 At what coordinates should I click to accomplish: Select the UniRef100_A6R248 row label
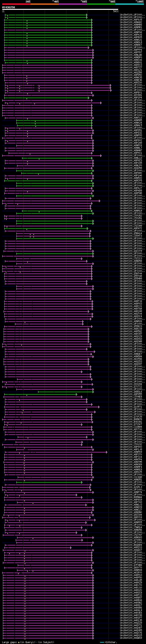coord(131,311)
